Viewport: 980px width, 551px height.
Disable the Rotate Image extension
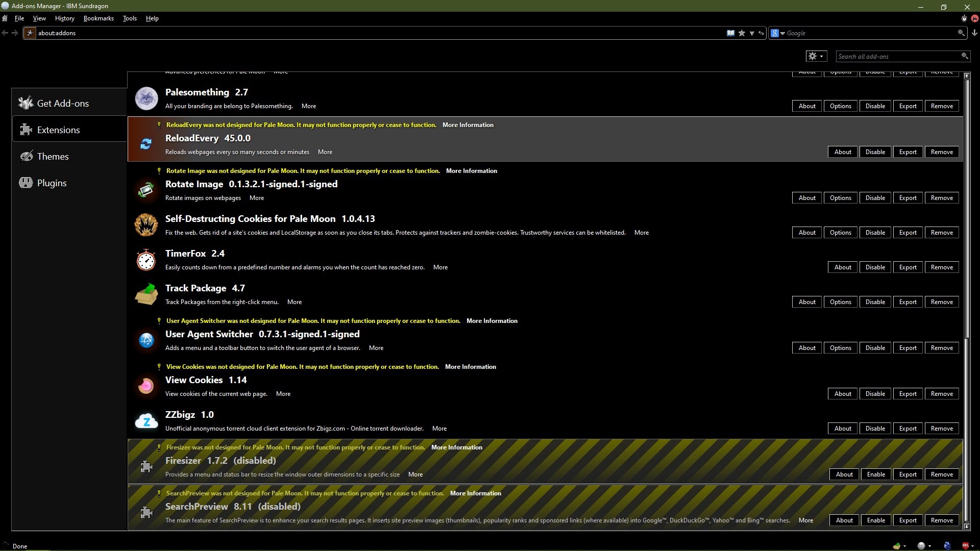(x=875, y=198)
